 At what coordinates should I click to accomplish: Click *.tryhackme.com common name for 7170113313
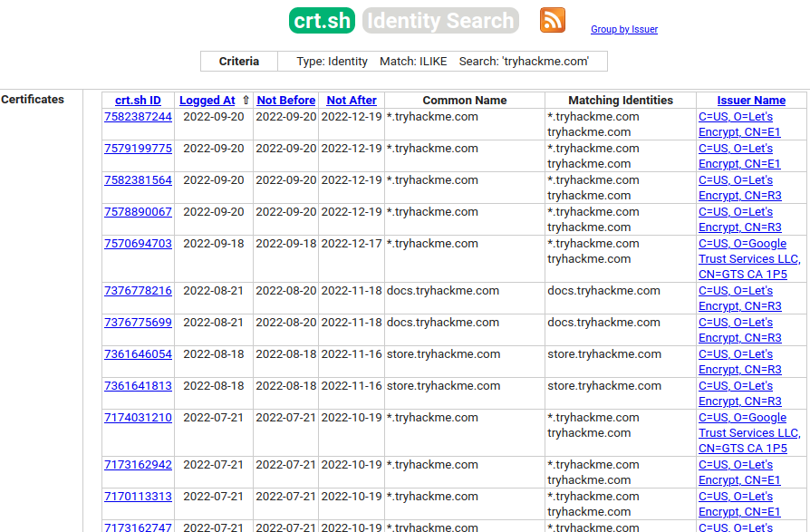point(432,497)
